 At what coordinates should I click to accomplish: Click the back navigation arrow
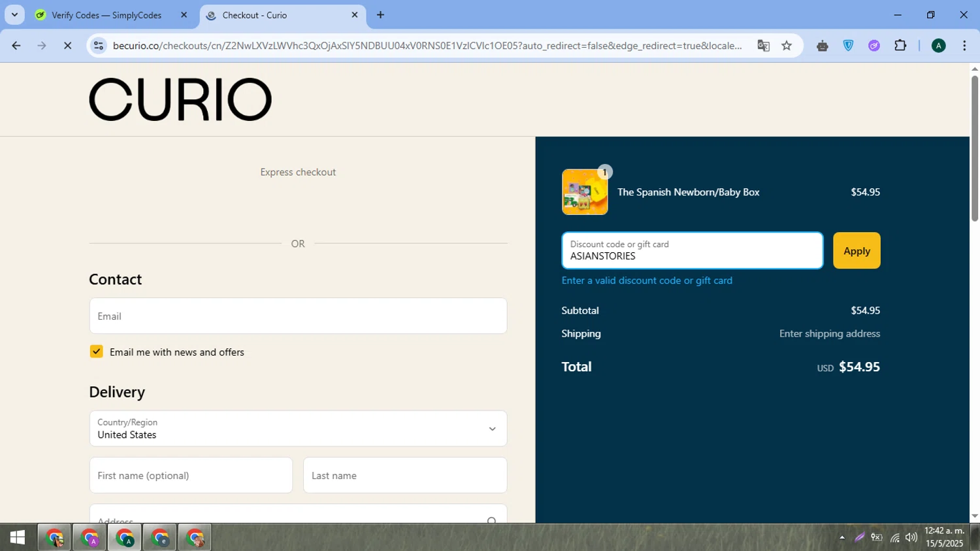point(16,46)
